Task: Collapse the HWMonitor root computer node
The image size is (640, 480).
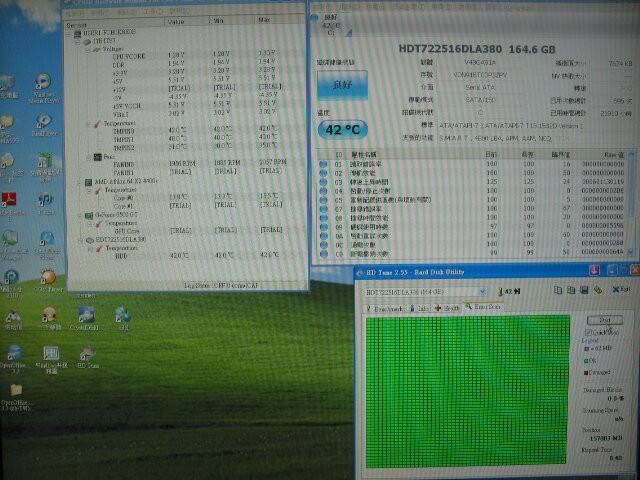Action: pos(69,34)
